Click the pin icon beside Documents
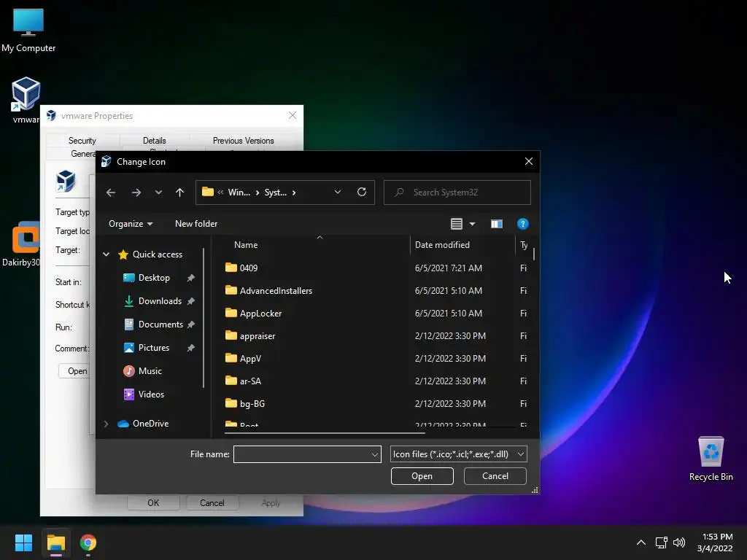This screenshot has height=560, width=747. pos(190,324)
